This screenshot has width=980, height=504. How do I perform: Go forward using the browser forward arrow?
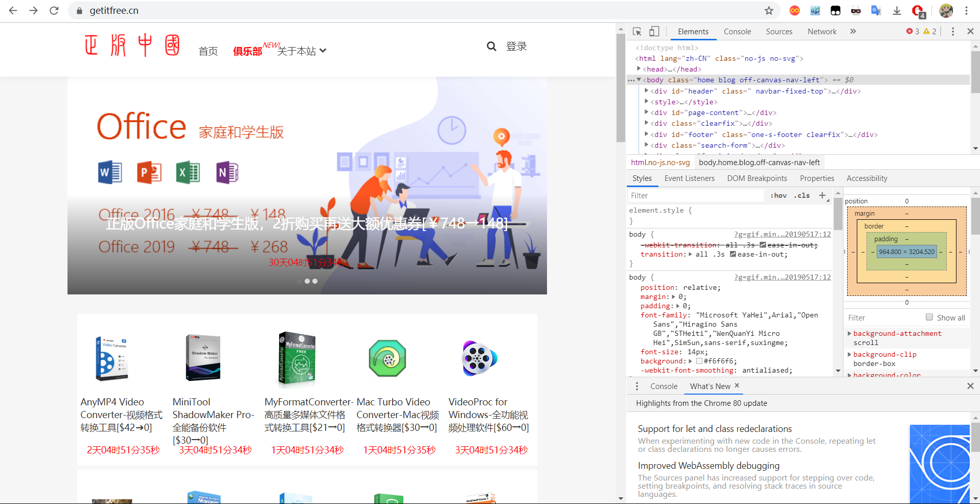[34, 10]
